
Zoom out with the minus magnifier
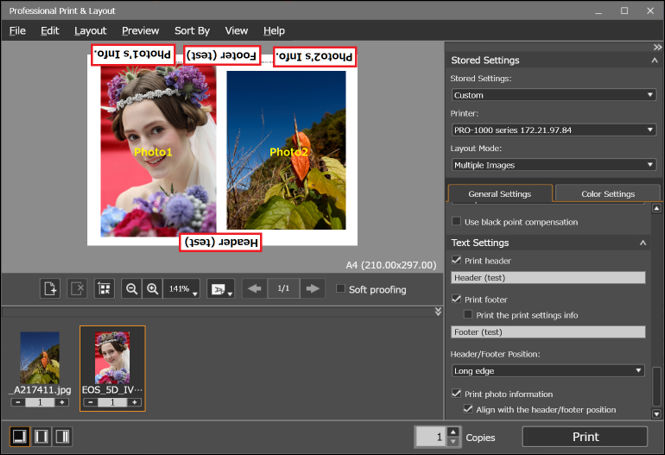click(x=131, y=289)
